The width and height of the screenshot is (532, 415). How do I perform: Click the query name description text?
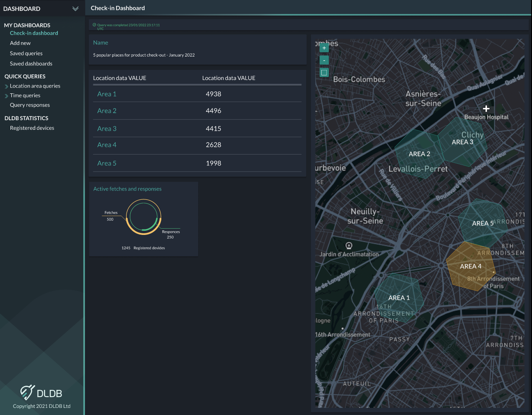coord(144,55)
